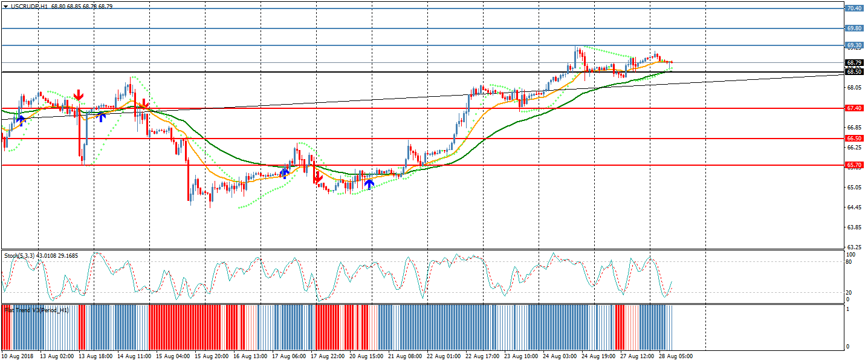Viewport: 868px width, 363px height.
Task: Select the current price 68.79 label
Action: [x=853, y=63]
